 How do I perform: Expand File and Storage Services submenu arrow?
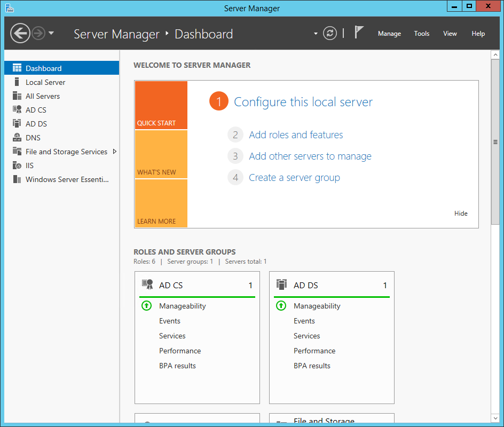coord(114,152)
